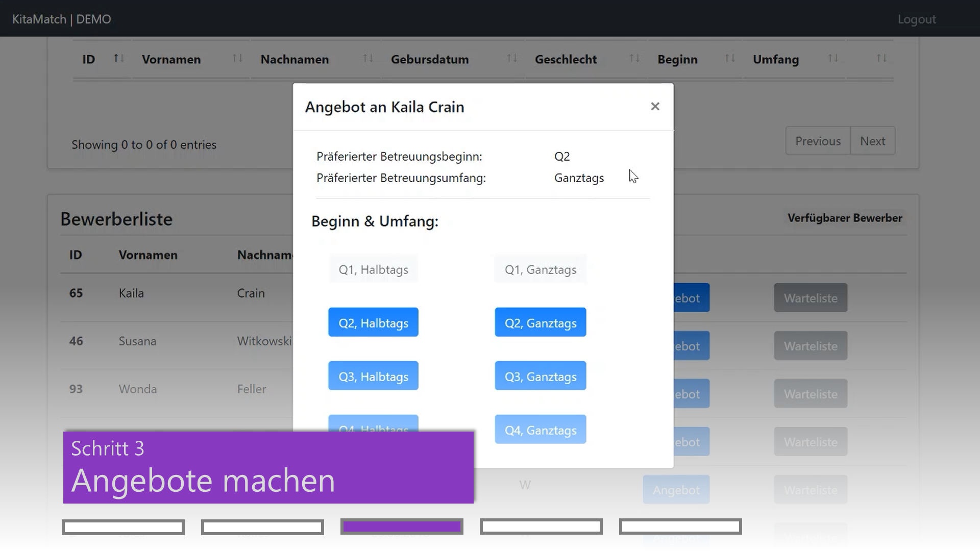Open the KitaMatch | DEMO home link
This screenshot has width=980, height=551.
(x=61, y=19)
